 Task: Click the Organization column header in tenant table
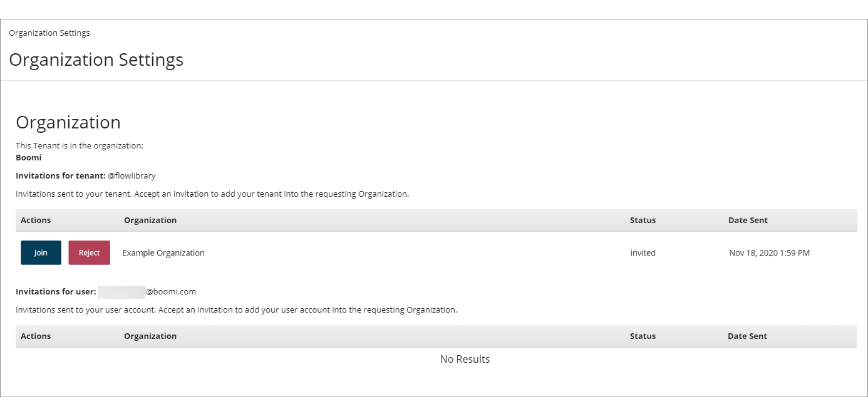click(150, 220)
